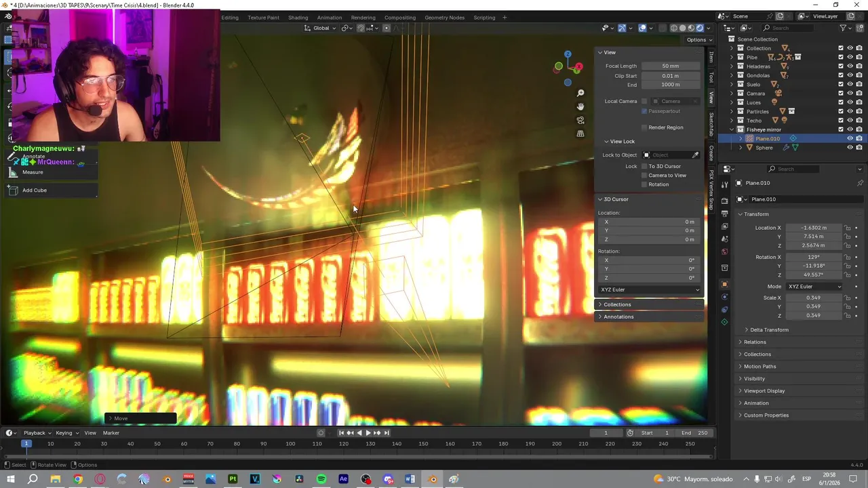
Task: Click the Zoom view magnifier icon
Action: tap(580, 93)
